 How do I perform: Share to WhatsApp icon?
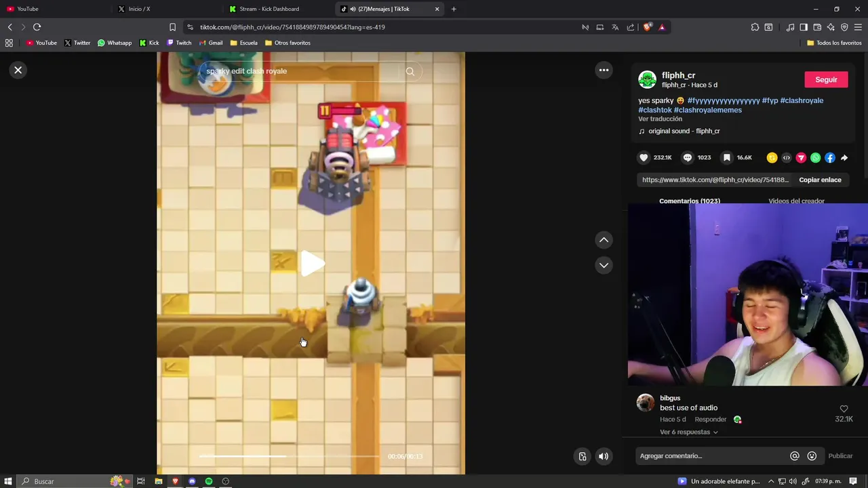(815, 158)
